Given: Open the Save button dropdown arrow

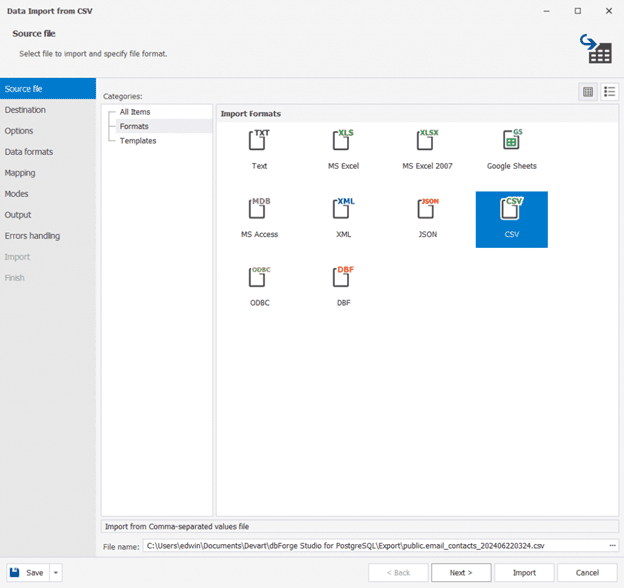Looking at the screenshot, I should click(x=56, y=573).
